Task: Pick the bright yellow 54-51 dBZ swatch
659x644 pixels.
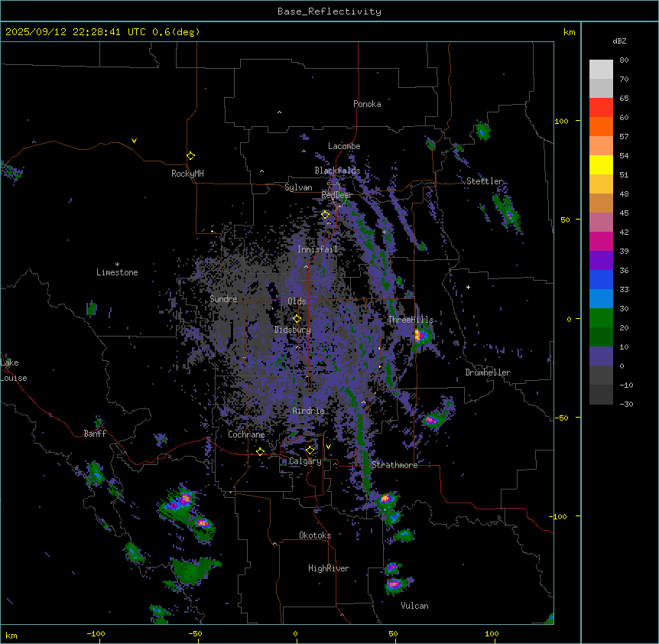Action: coord(601,164)
